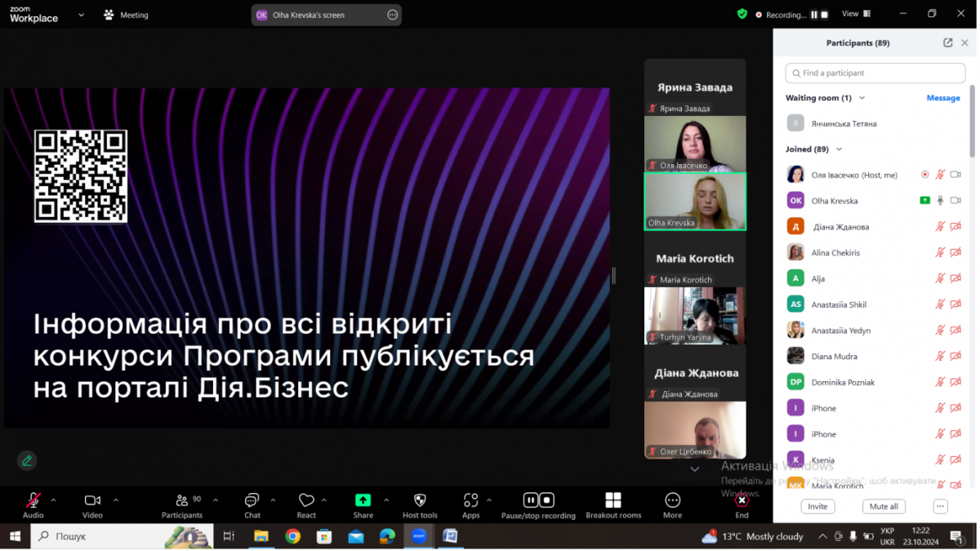Screen dimensions: 980x551
Task: Open options for Olha Krevska's screen share
Action: [392, 15]
